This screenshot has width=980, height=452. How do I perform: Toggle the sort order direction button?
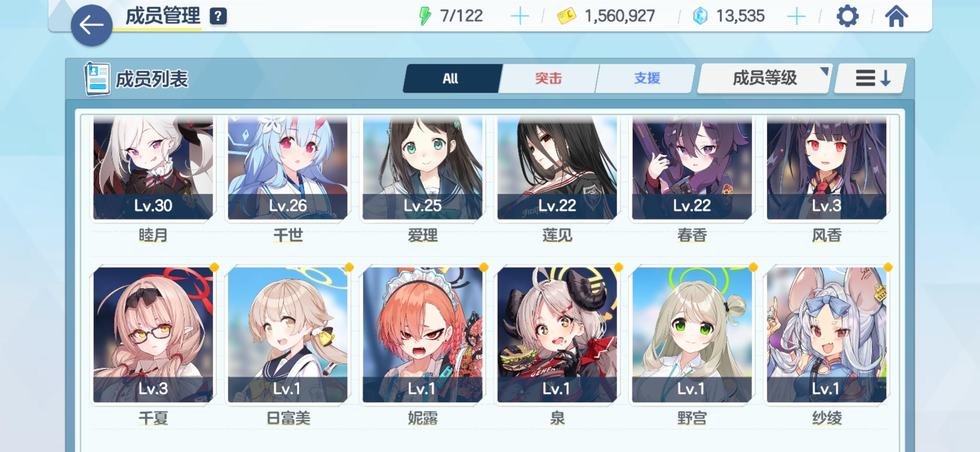[x=870, y=78]
